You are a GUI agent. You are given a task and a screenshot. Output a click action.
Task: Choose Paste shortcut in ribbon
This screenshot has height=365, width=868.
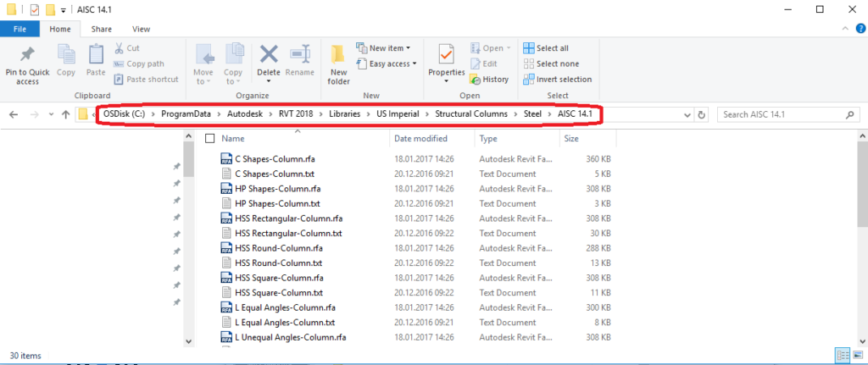(x=146, y=79)
